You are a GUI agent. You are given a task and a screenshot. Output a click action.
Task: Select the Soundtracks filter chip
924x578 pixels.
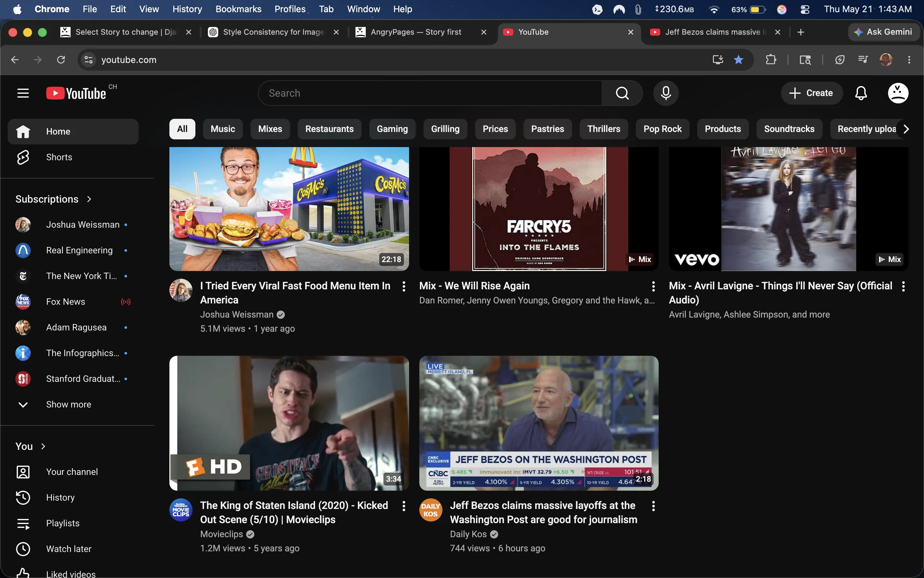click(789, 129)
